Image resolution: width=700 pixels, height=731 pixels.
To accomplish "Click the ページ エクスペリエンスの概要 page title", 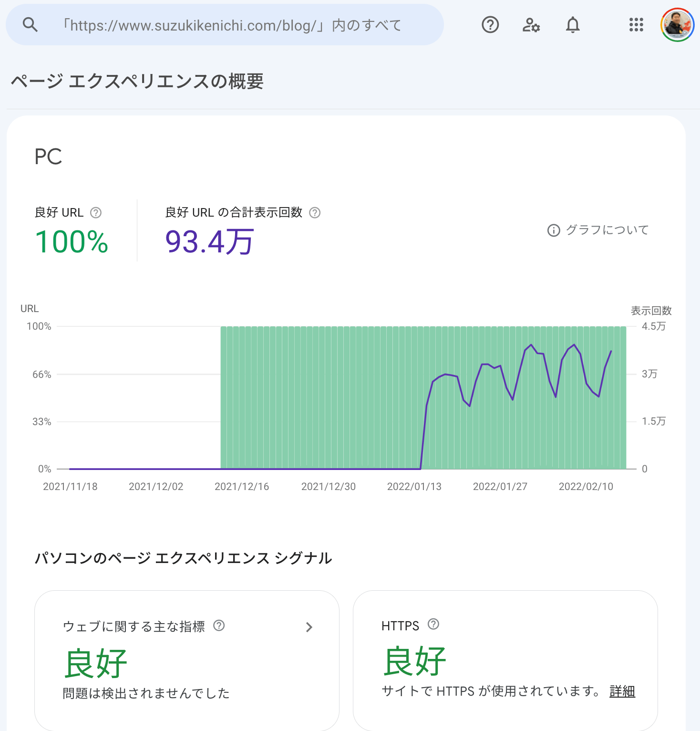I will (x=137, y=81).
